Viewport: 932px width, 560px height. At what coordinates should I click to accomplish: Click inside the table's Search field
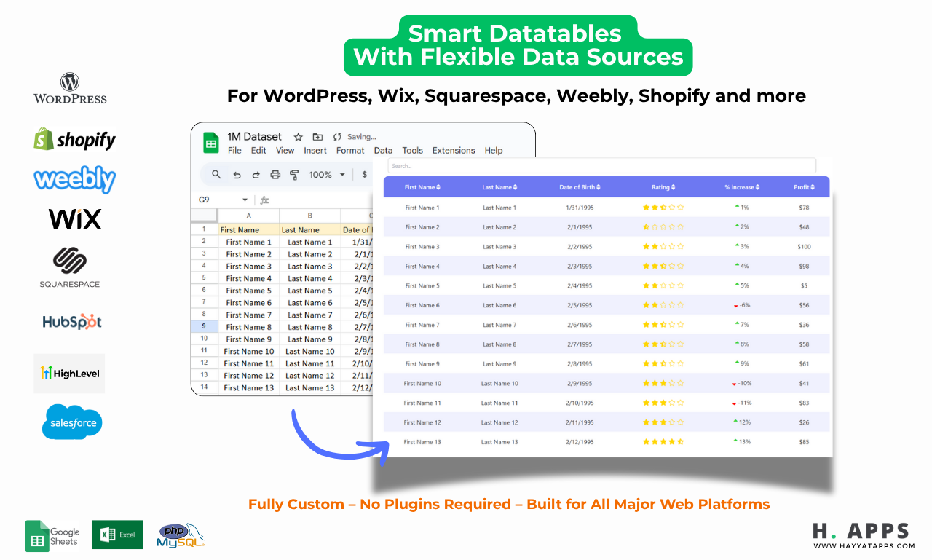tap(601, 165)
